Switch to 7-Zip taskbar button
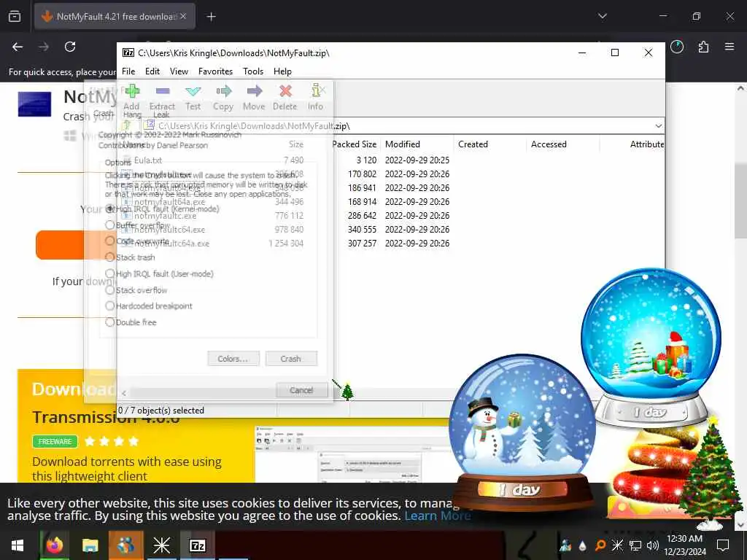Viewport: 747px width, 560px height. point(197,545)
